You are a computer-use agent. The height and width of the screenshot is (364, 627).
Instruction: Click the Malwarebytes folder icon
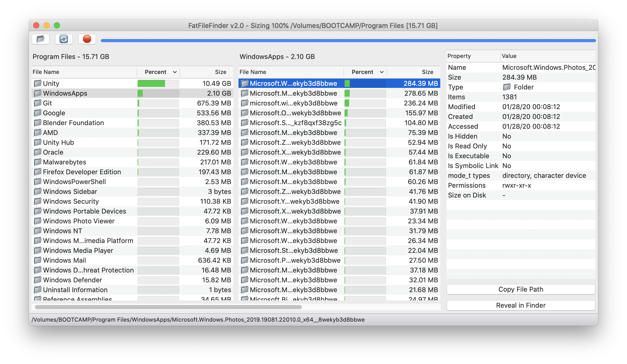(38, 162)
